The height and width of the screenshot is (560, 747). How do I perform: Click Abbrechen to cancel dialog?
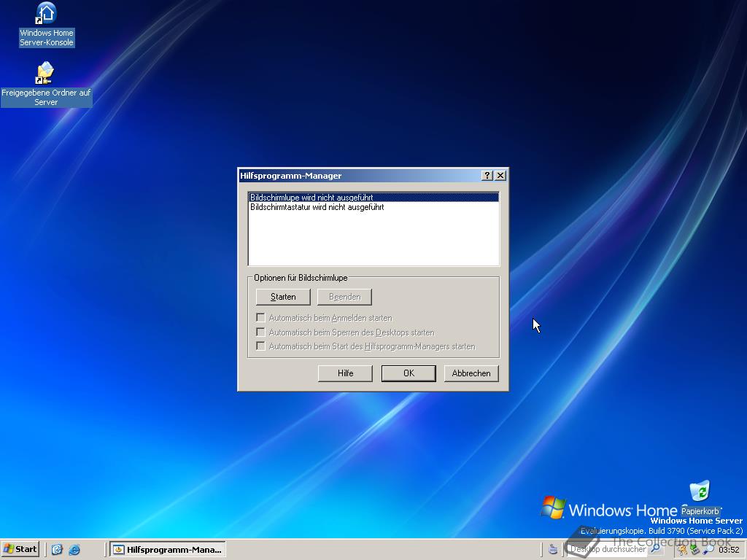[471, 373]
